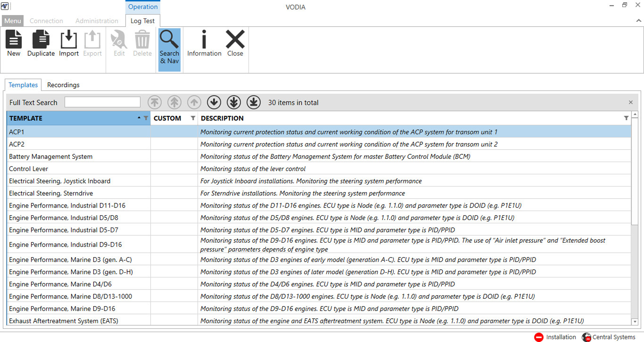Screen dimensions: 644x342
Task: Click the single down-arrow navigation icon
Action: (x=214, y=102)
